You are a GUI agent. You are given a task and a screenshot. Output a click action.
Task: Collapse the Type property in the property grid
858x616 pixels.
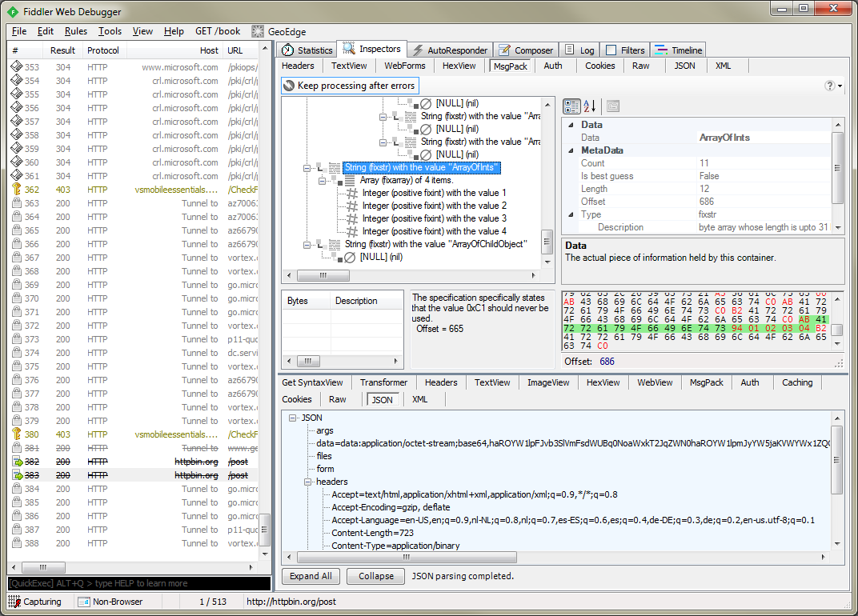(571, 214)
